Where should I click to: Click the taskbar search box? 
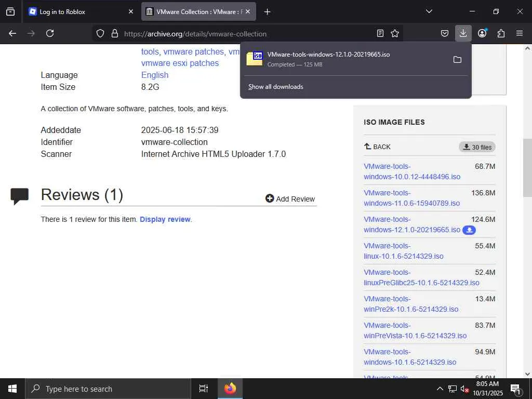[x=108, y=389]
